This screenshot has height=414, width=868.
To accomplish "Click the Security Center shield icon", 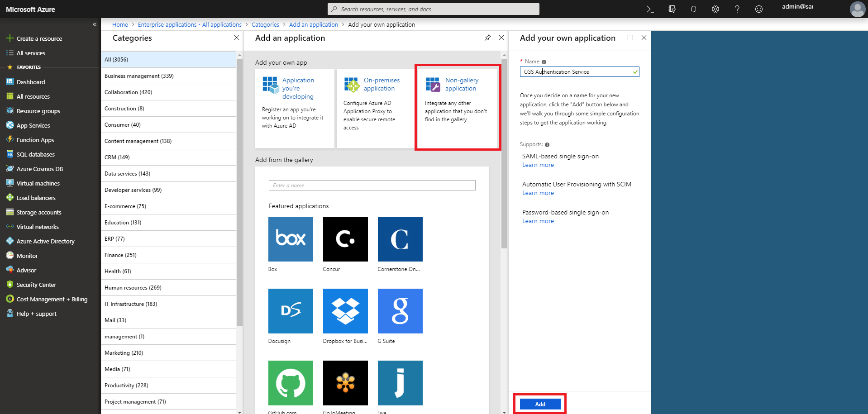I will click(10, 284).
